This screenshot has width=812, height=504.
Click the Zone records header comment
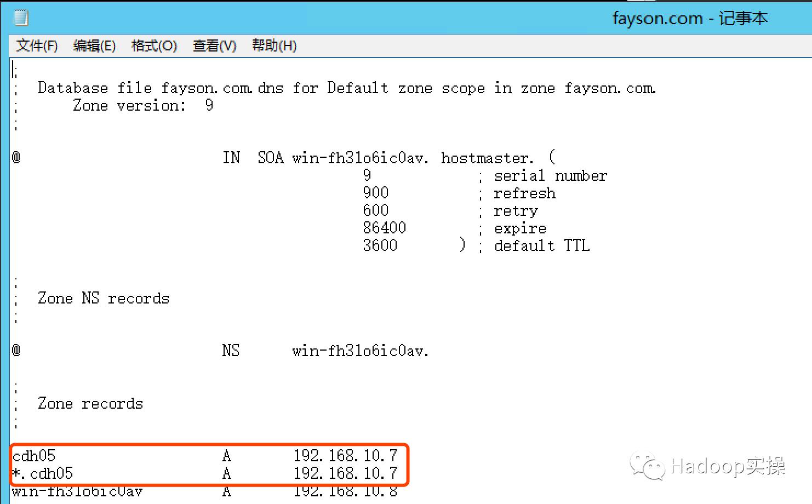point(90,404)
